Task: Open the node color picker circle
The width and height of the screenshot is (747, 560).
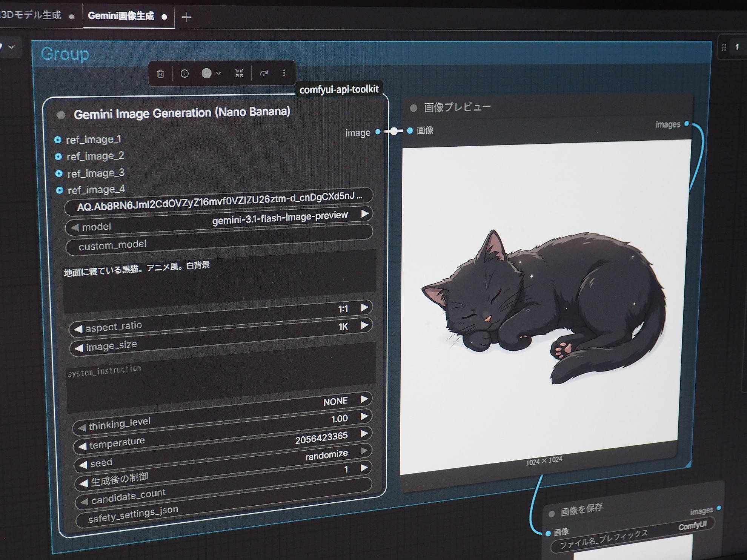Action: pos(206,73)
